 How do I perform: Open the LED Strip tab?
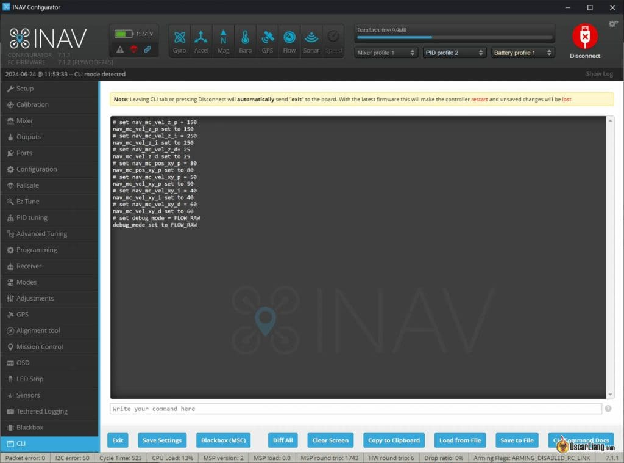coord(49,379)
